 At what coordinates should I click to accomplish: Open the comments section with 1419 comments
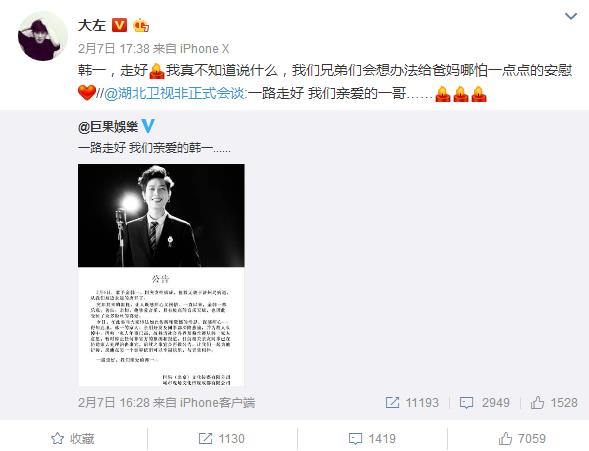coord(372,438)
